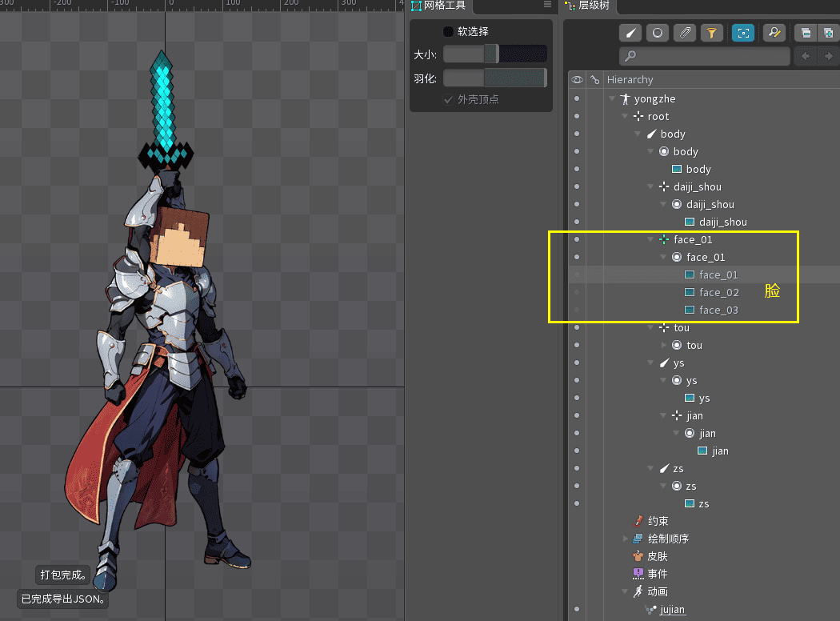This screenshot has width=840, height=621.
Task: Expand all tree nodes with plus icon
Action: click(x=829, y=33)
